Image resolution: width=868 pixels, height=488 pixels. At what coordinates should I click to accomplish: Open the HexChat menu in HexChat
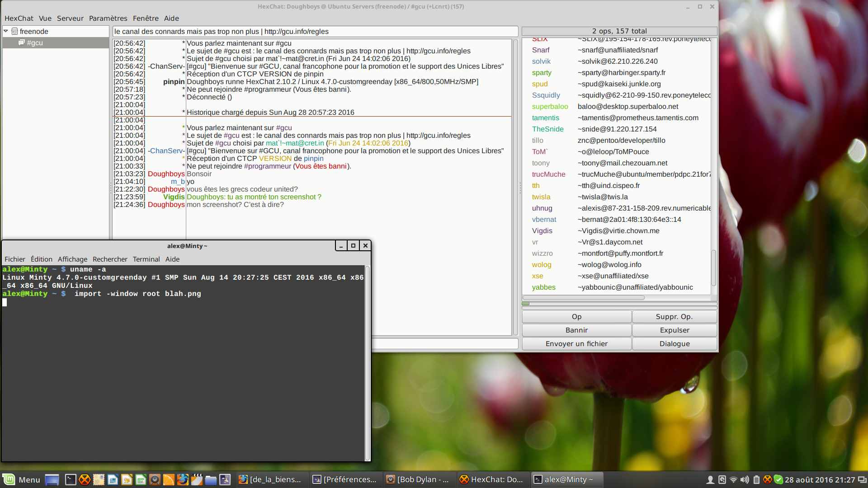[19, 19]
